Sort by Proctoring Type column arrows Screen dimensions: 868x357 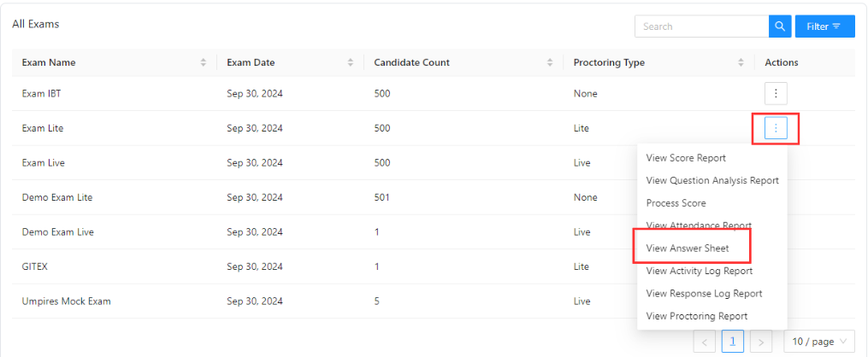click(x=741, y=62)
